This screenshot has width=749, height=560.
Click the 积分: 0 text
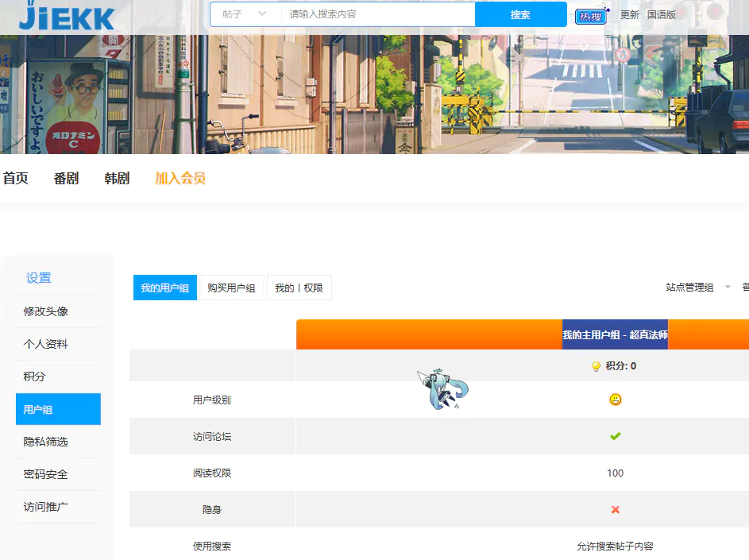click(x=621, y=366)
